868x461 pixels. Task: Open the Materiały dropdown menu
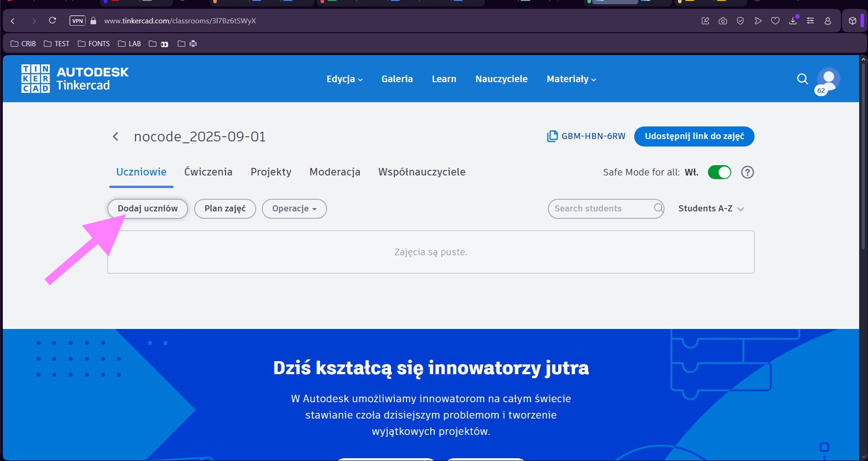point(570,79)
